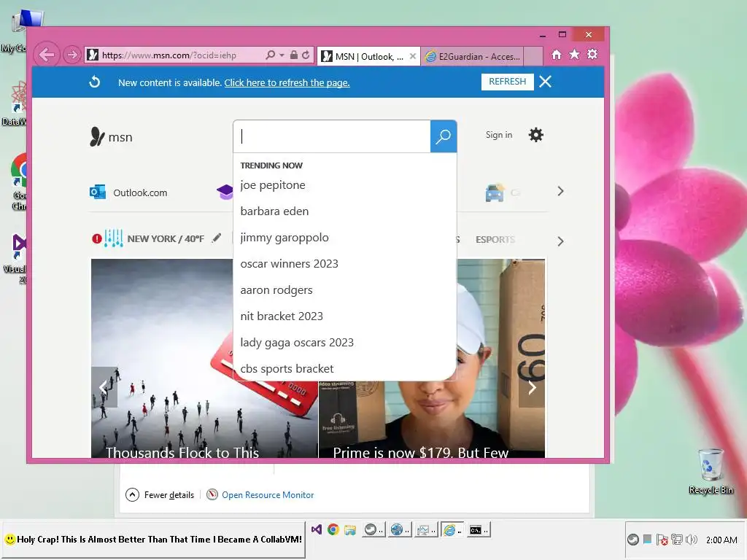747x560 pixels.
Task: Open a new blank tab
Action: pos(533,57)
